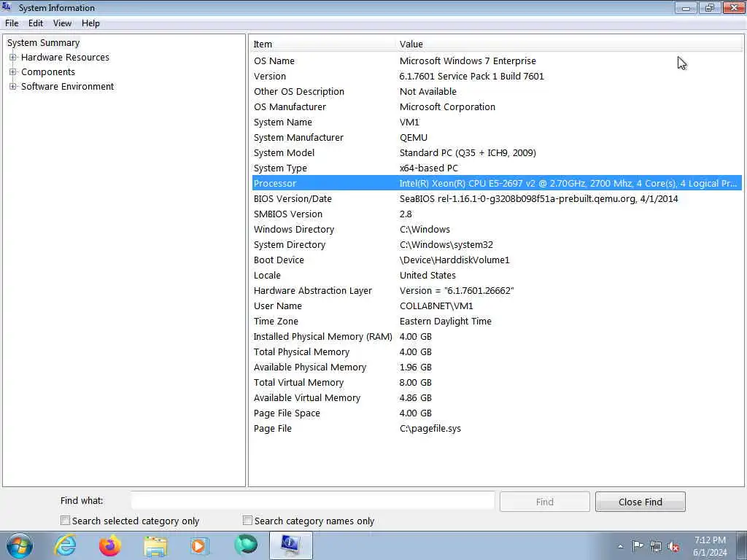This screenshot has height=560, width=747.
Task: Select Software Environment tree label
Action: coord(68,86)
